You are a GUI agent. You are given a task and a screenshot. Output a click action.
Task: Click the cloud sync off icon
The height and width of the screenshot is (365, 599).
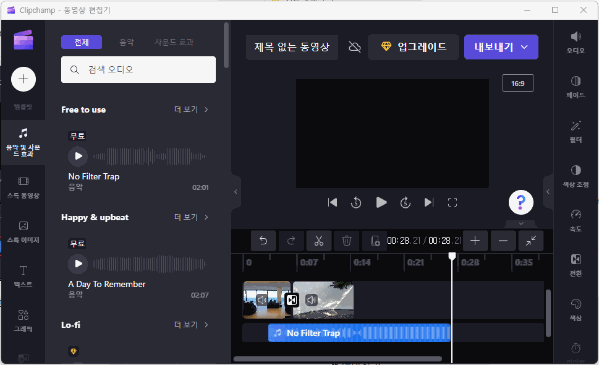pyautogui.click(x=355, y=47)
